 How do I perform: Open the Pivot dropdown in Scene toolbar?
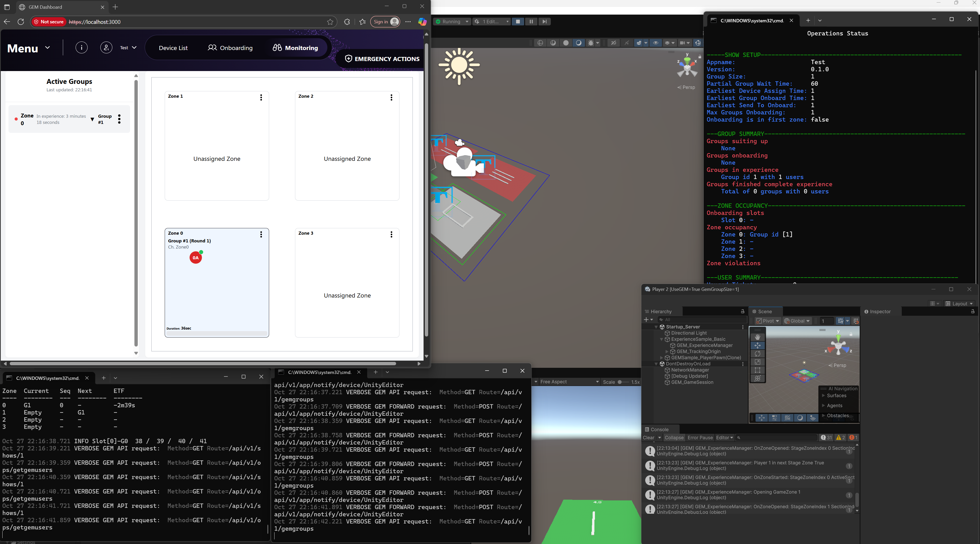click(768, 321)
